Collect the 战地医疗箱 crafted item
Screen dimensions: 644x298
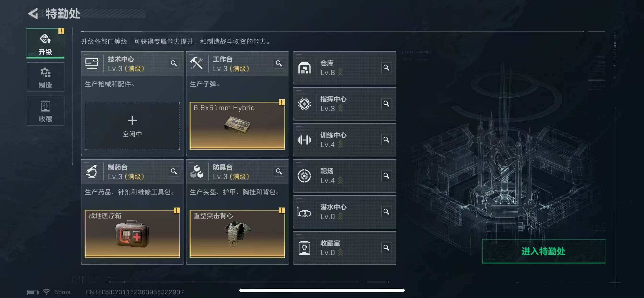(132, 234)
